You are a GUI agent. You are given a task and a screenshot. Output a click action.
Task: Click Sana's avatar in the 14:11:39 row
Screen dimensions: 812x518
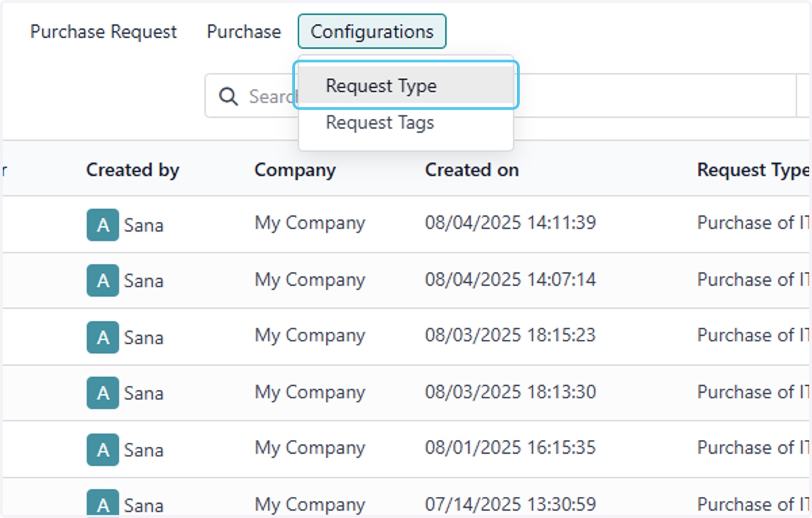103,225
